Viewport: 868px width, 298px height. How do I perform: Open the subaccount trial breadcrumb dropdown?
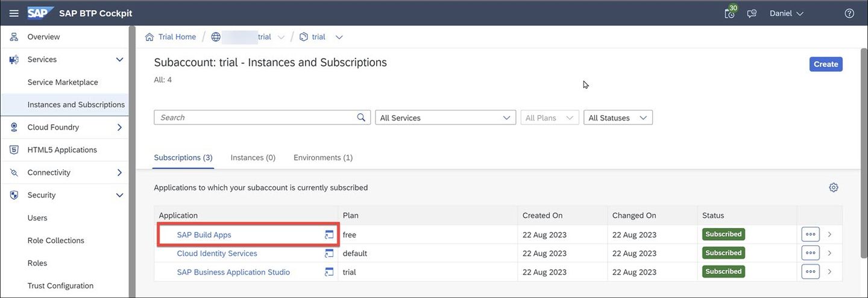339,37
